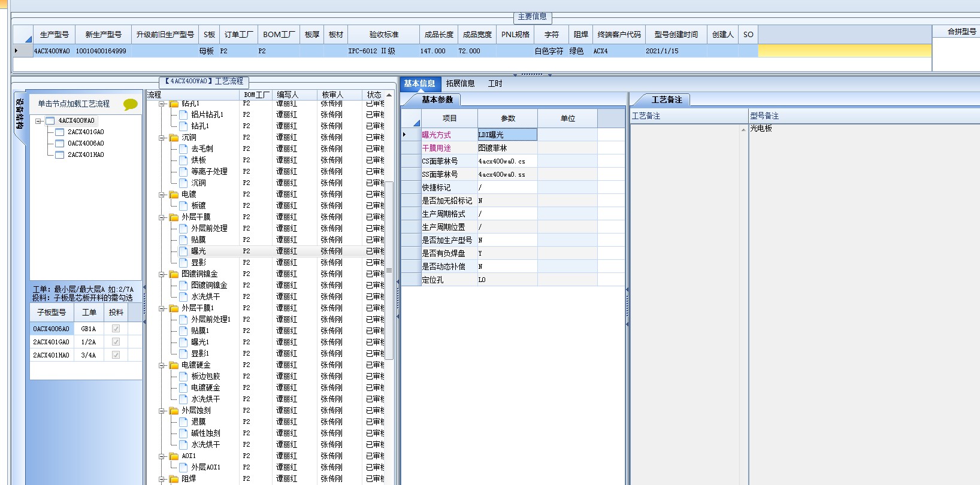Click the 烘板 document icon
The width and height of the screenshot is (980, 485).
click(x=184, y=160)
